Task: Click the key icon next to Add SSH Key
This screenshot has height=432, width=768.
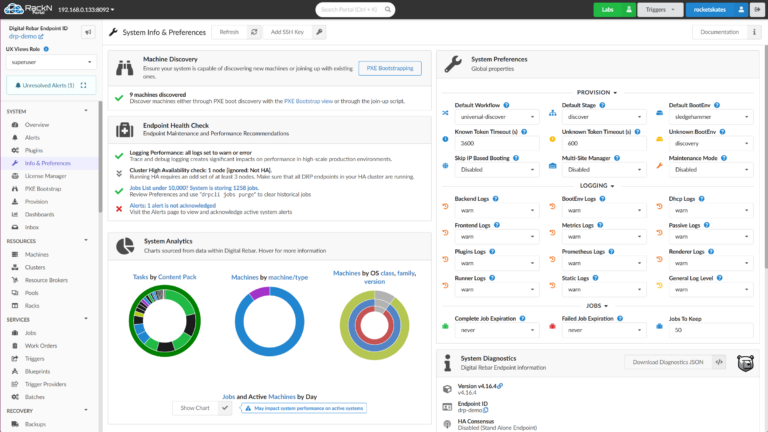Action: 318,32
